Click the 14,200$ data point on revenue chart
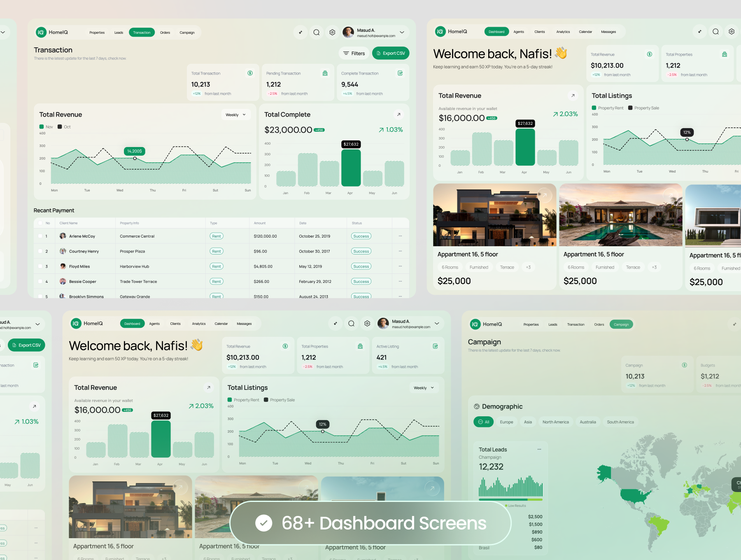Screen dimensions: 741x560 point(135,158)
